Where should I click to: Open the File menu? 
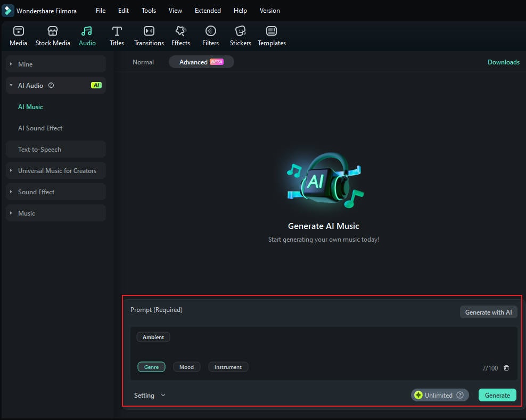(x=101, y=11)
